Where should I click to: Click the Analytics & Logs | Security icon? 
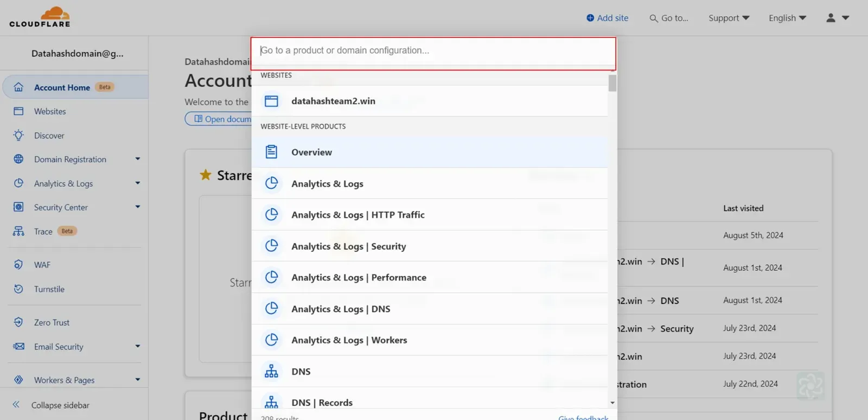[x=271, y=246]
